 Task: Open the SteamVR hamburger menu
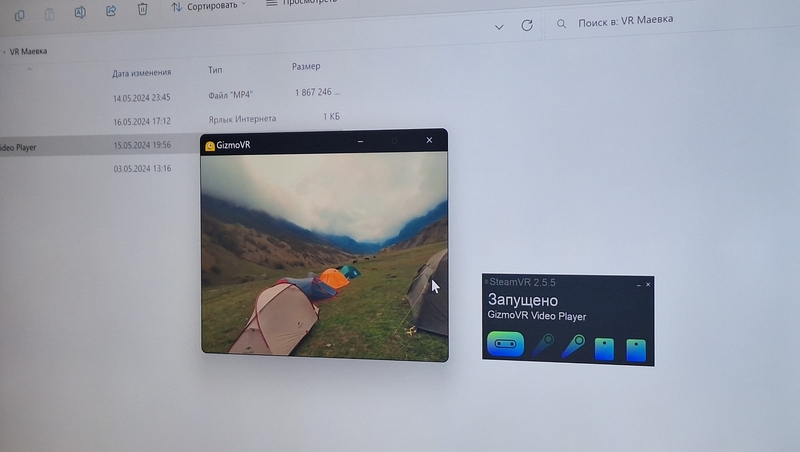[x=487, y=284]
